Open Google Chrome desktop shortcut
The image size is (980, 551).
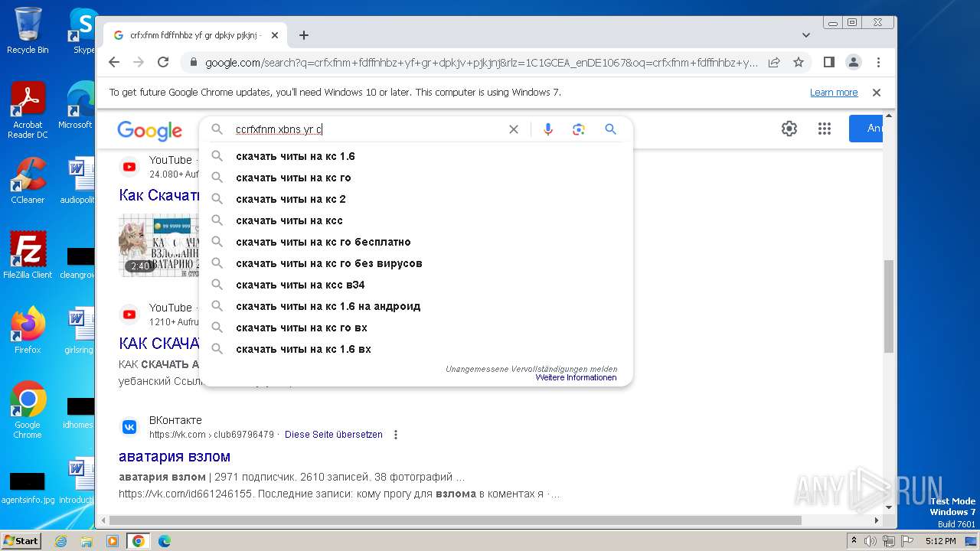[28, 410]
